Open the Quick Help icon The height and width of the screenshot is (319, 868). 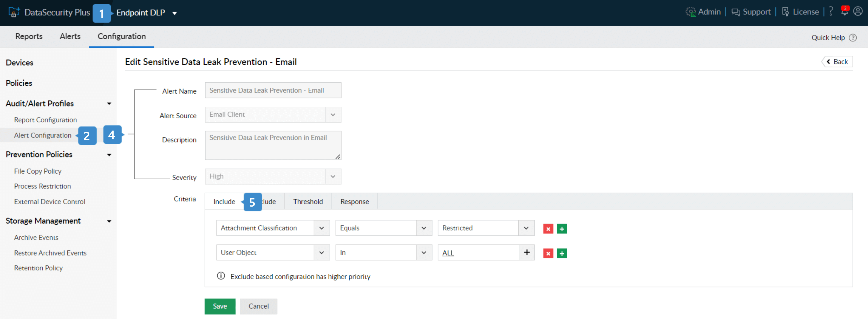tap(853, 38)
